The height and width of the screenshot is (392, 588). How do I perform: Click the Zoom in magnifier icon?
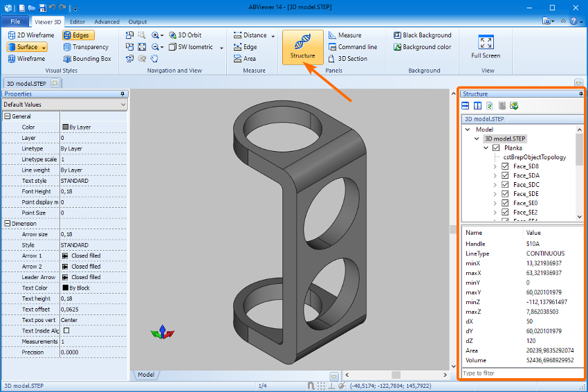click(x=155, y=35)
